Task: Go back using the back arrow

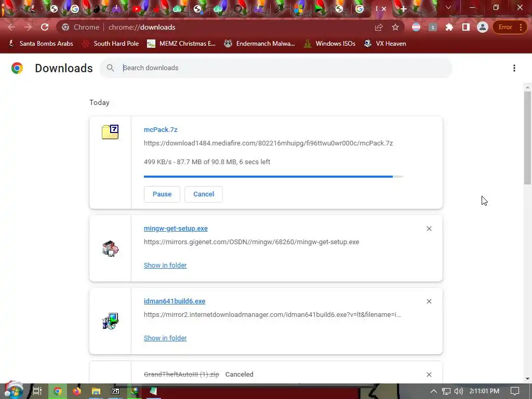Action: pos(11,27)
